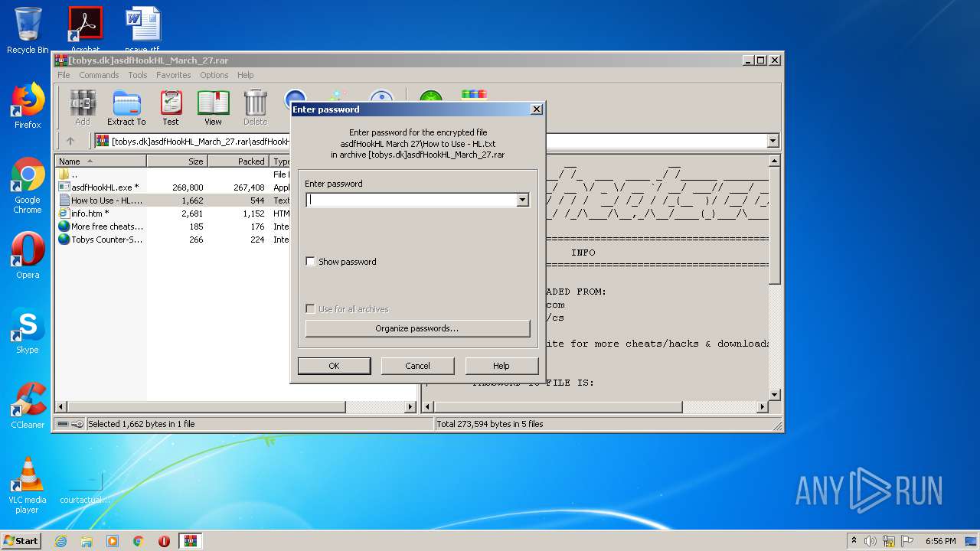
Task: Click Cancel in Enter password dialog
Action: tap(417, 366)
